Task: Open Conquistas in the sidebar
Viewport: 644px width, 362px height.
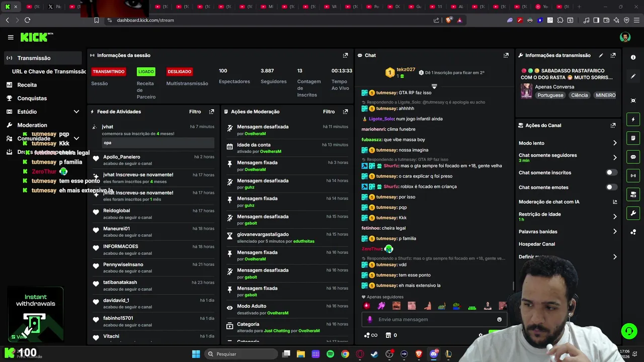Action: click(x=32, y=99)
